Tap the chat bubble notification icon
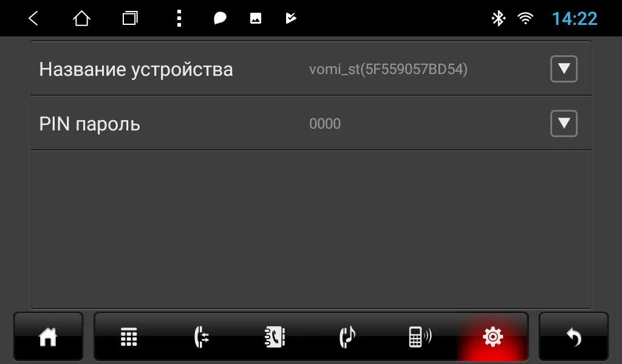This screenshot has width=622, height=364. (220, 18)
